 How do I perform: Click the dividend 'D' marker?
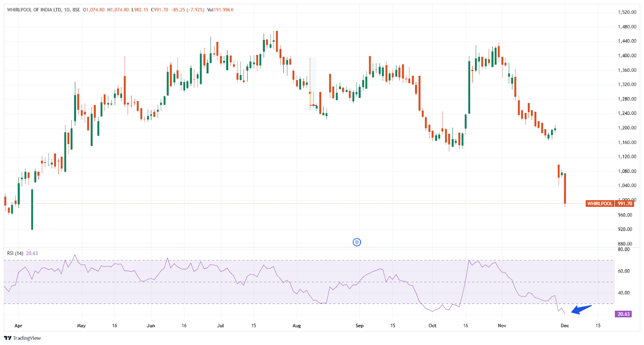tap(357, 242)
